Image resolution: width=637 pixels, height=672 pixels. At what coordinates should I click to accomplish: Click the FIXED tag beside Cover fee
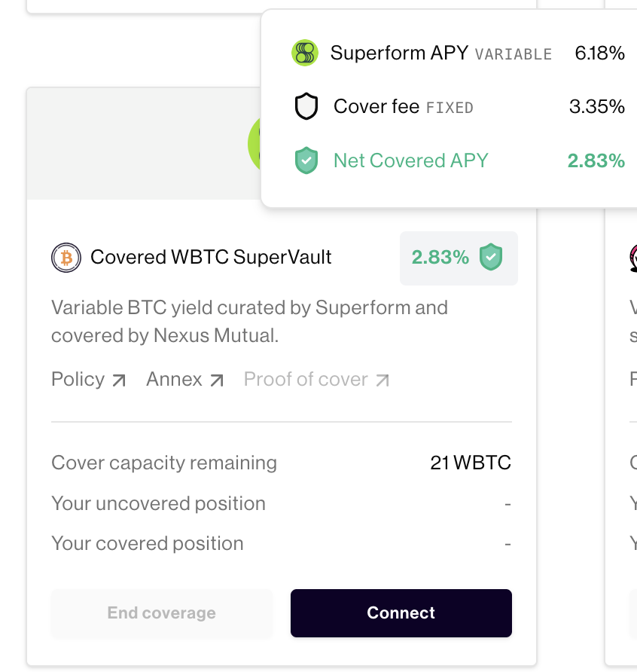450,108
